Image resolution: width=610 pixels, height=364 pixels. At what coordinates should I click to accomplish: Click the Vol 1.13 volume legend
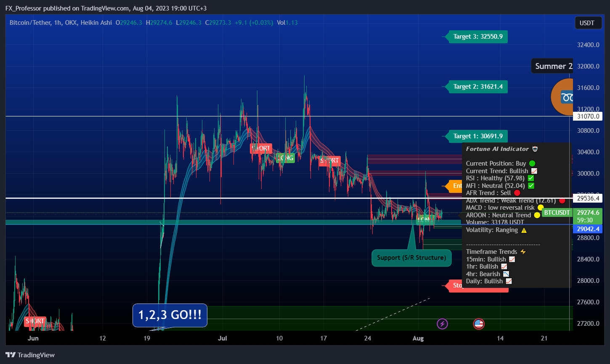pos(287,23)
